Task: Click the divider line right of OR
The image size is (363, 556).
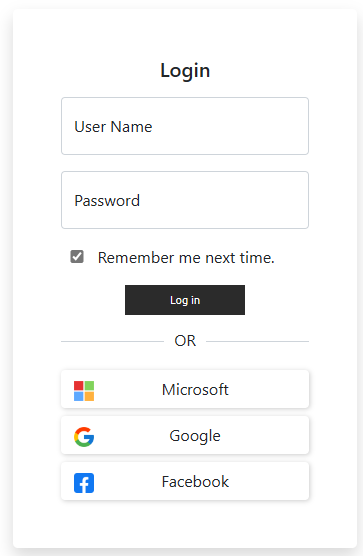Action: click(257, 341)
